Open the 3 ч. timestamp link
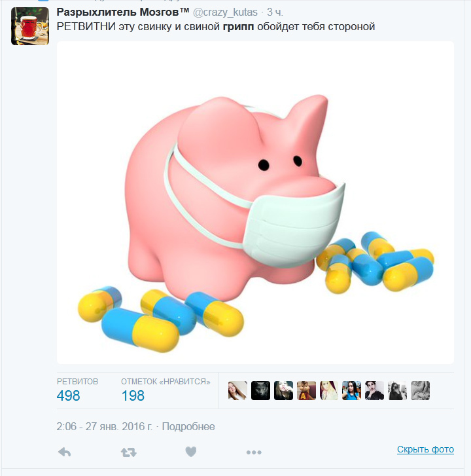 point(275,12)
